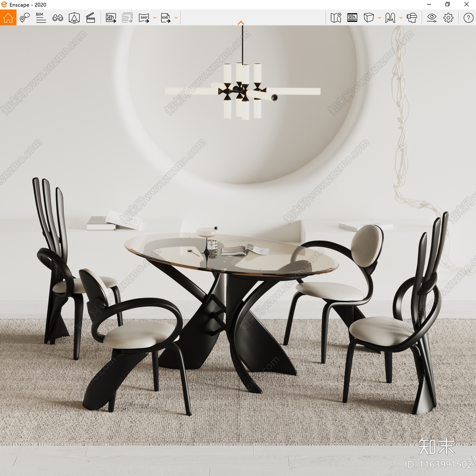This screenshot has height=476, width=476.
Task: Toggle walk/fly mode wings icon
Action: click(x=390, y=18)
